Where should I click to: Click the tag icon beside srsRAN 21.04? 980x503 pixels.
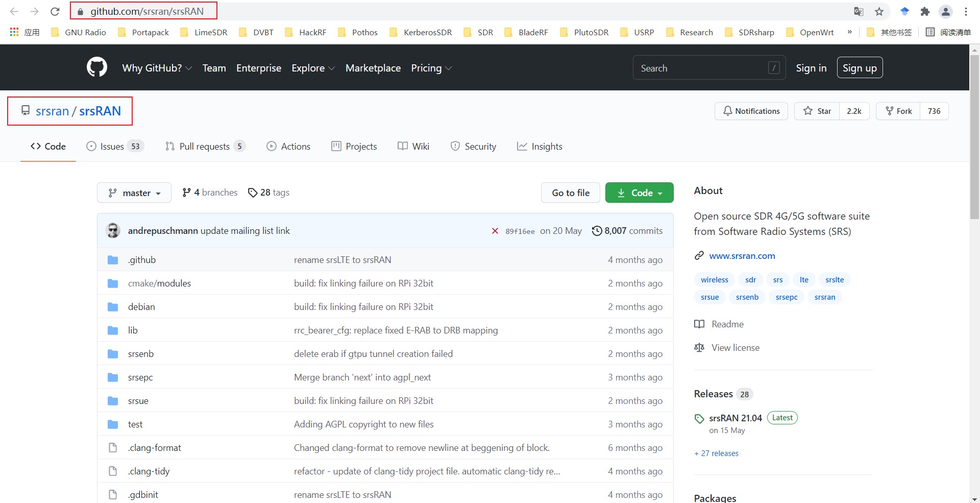pos(699,419)
